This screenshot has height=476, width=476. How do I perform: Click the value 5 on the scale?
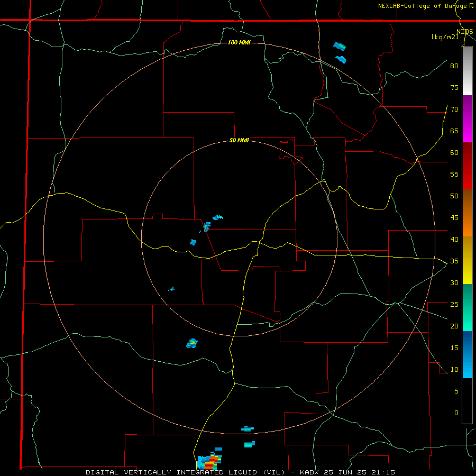(456, 391)
